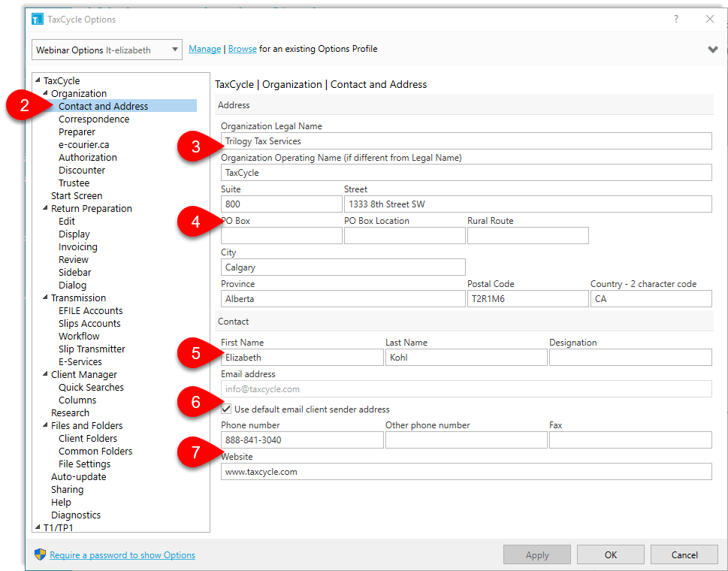Open Slips Accounts settings
The height and width of the screenshot is (571, 728).
click(x=89, y=323)
